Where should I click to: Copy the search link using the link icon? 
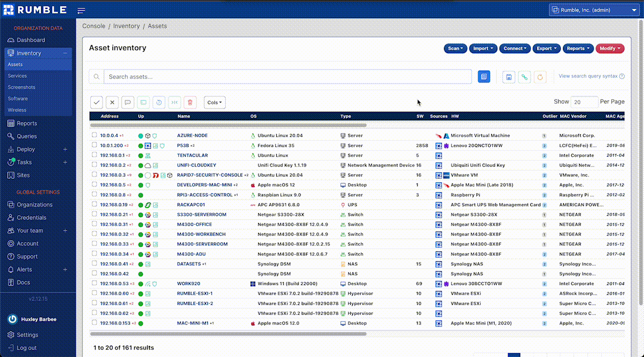coord(524,77)
